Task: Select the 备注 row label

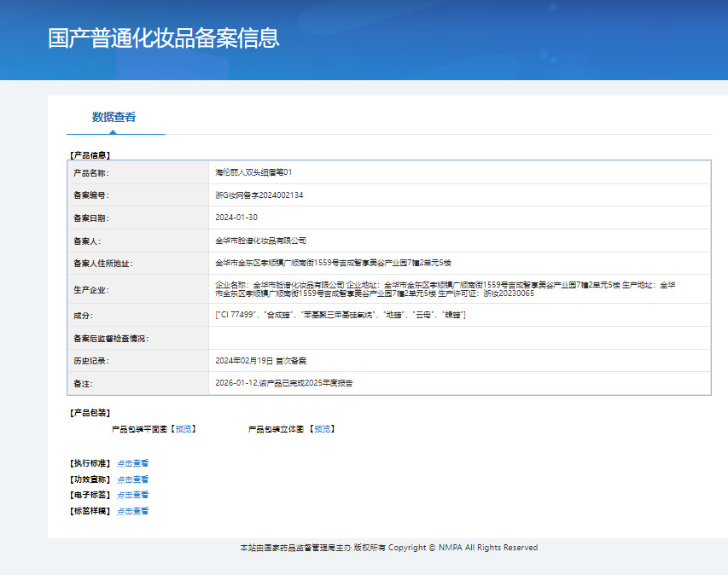Action: tap(83, 384)
